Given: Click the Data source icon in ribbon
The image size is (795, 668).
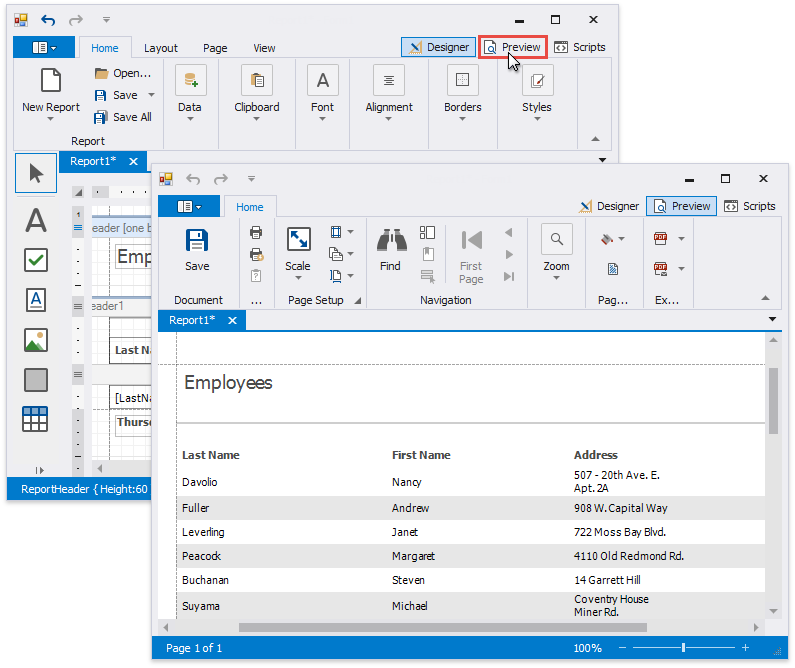Looking at the screenshot, I should (190, 81).
